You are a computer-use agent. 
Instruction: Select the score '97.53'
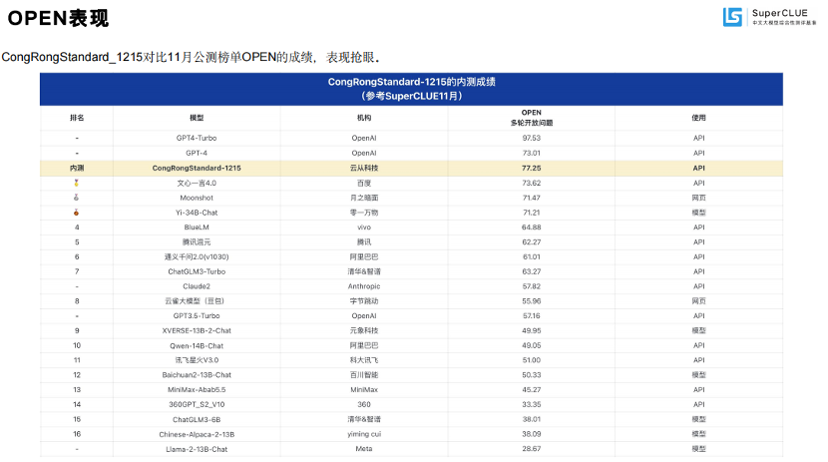click(531, 138)
